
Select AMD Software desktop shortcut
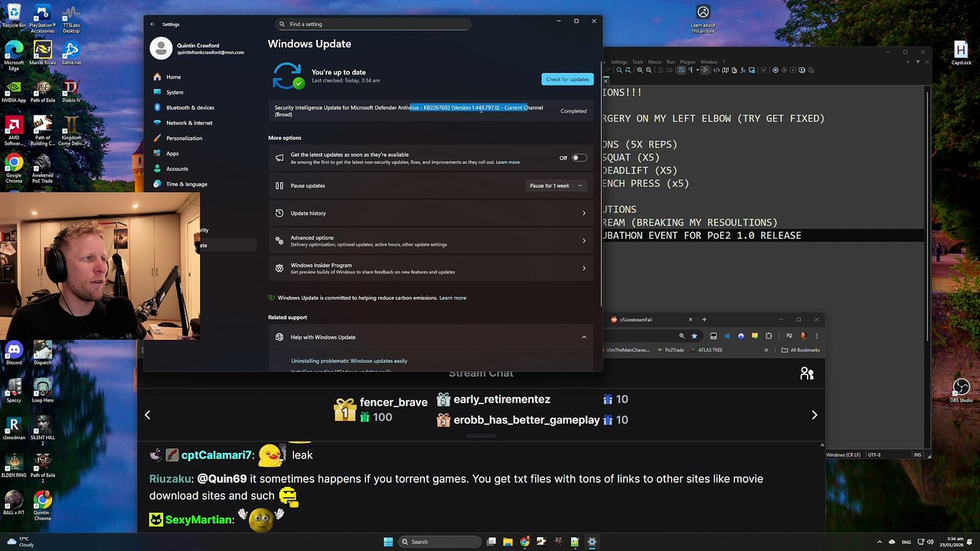[14, 132]
